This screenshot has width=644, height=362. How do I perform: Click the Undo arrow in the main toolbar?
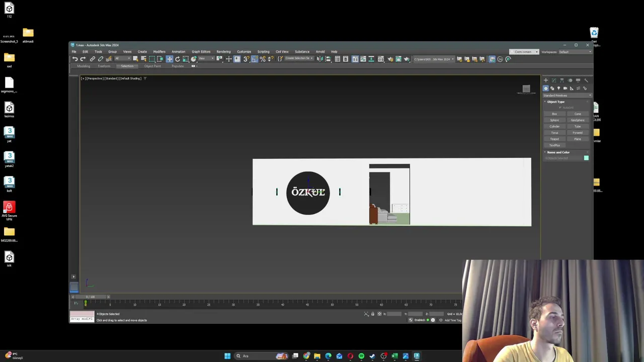point(75,59)
